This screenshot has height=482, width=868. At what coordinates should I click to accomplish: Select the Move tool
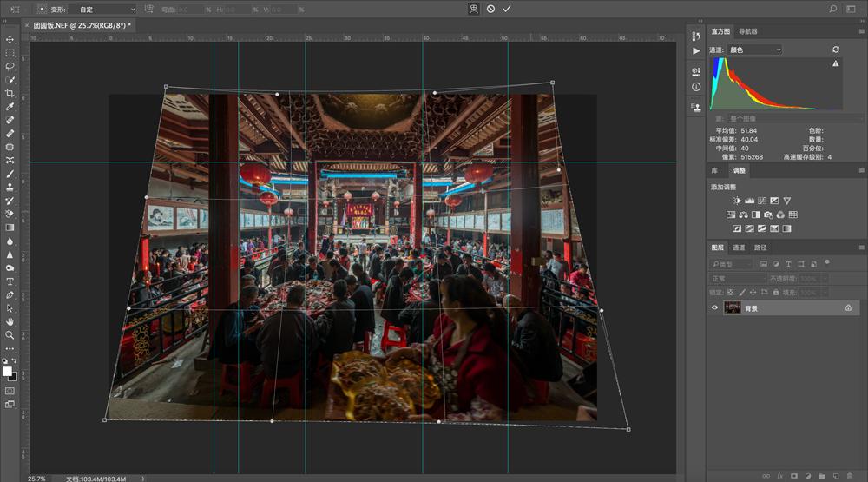[10, 39]
